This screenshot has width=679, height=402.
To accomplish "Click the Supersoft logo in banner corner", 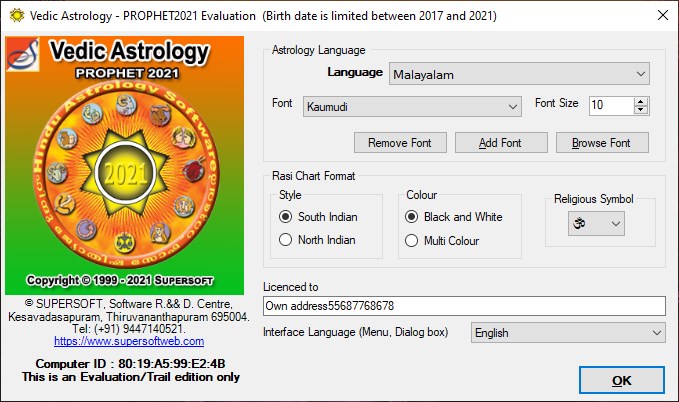I will pos(23,54).
